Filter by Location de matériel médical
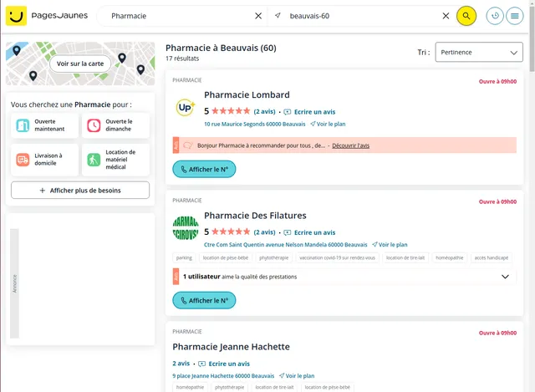 115,160
